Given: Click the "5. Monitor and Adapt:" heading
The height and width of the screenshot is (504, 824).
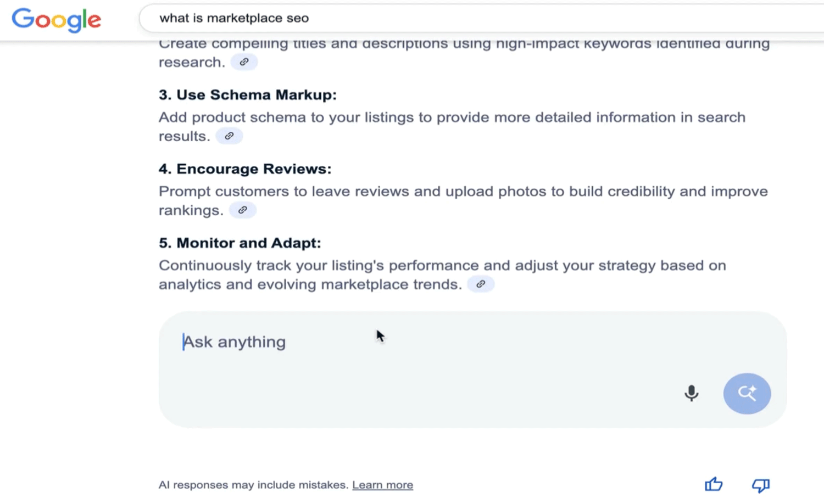Looking at the screenshot, I should coord(240,243).
